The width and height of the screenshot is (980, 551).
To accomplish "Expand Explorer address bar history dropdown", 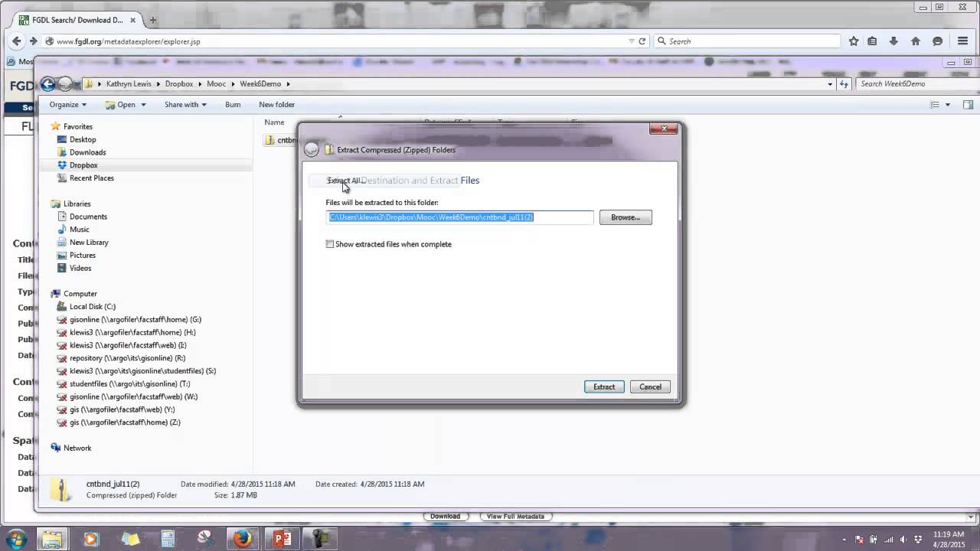I will [831, 84].
